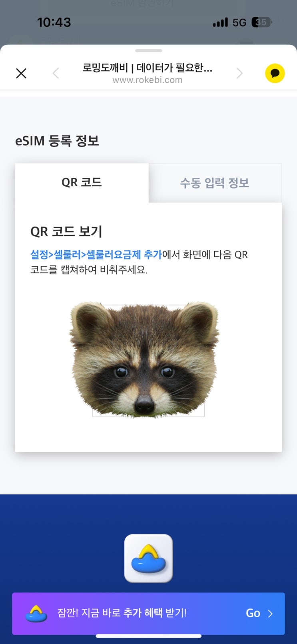Tap the yellow KakaoTalk chat icon

(x=275, y=73)
